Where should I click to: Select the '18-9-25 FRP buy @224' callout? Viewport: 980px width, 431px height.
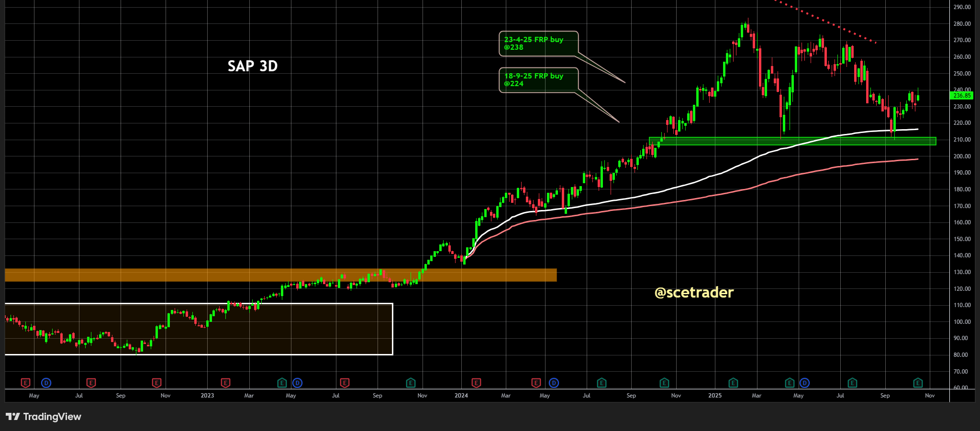point(538,80)
